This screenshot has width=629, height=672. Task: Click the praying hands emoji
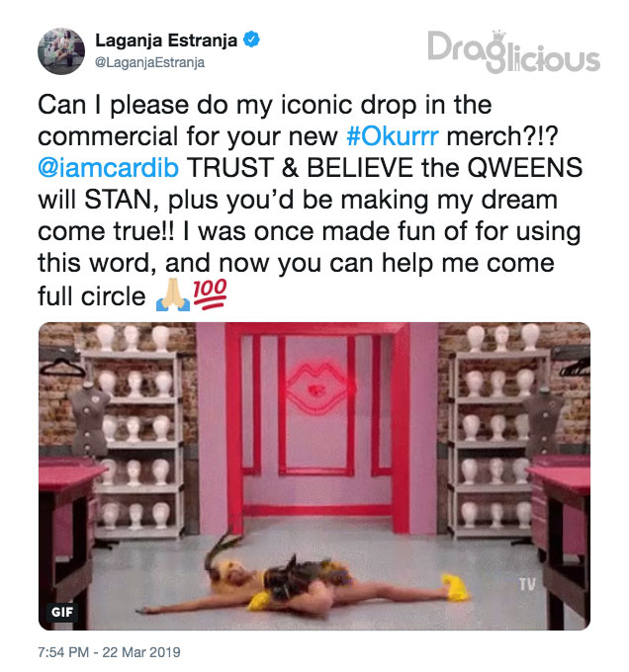click(x=173, y=295)
